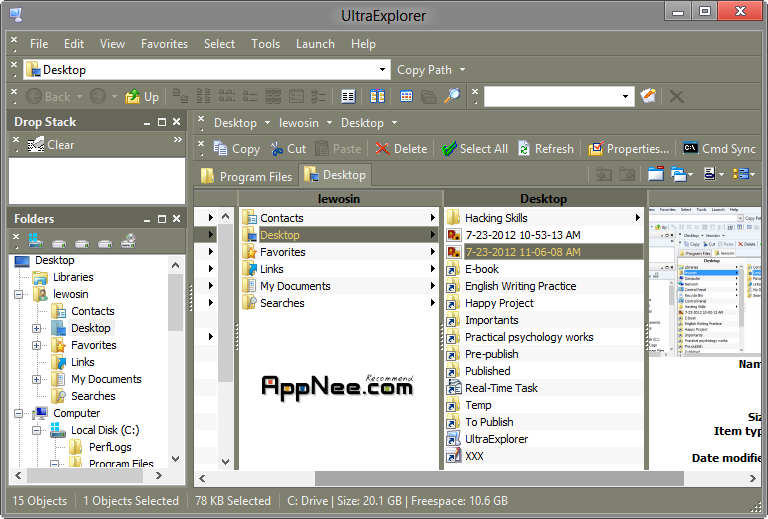
Task: Select the details columns view icon
Action: pyautogui.click(x=348, y=96)
